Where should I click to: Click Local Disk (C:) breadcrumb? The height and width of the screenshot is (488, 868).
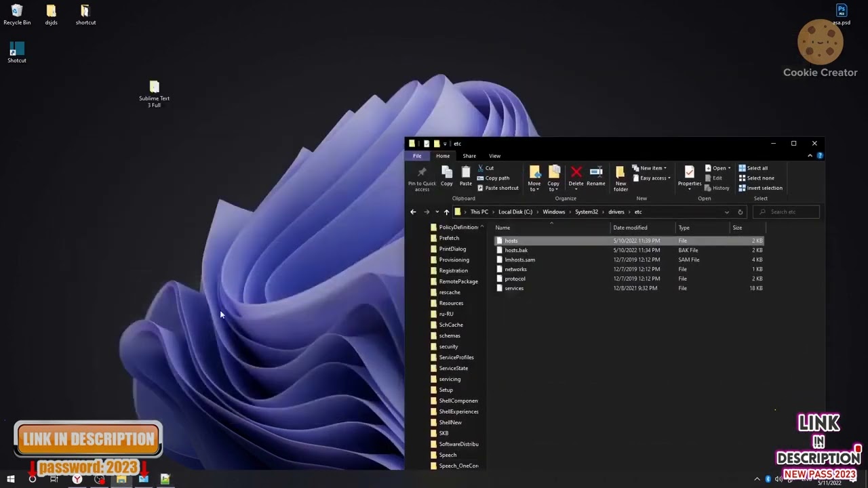(x=515, y=212)
